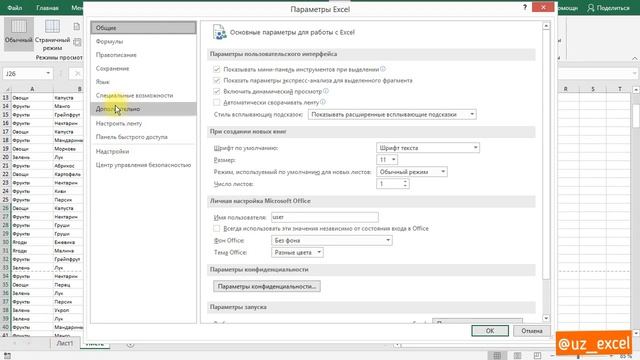Select Обычный view icon in ribbon
The height and width of the screenshot is (360, 640).
click(x=19, y=27)
